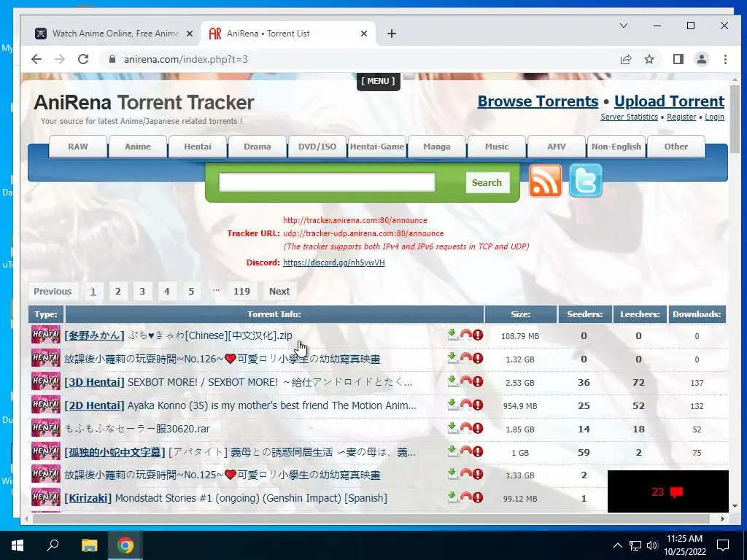
Task: Select the DVD/ISO category tab
Action: [x=317, y=147]
